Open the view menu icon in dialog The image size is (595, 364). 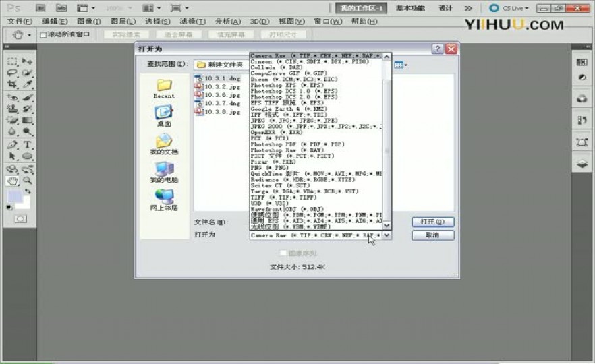pos(400,65)
